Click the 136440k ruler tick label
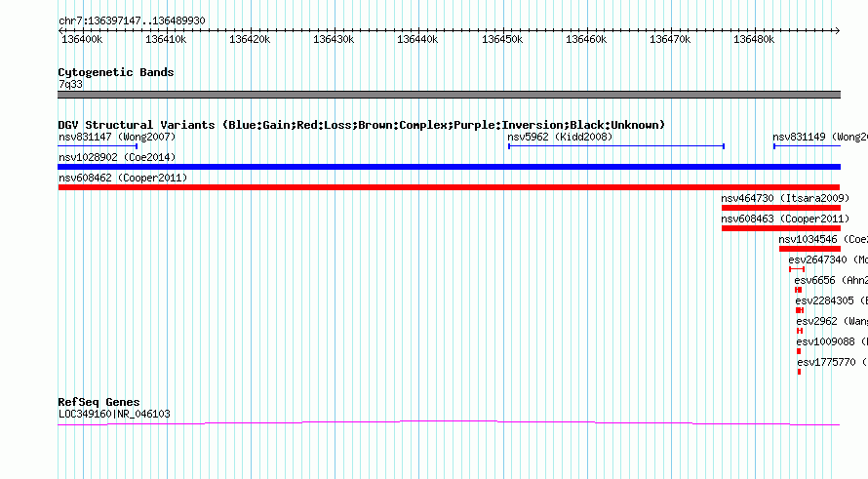The width and height of the screenshot is (868, 479). tap(417, 39)
